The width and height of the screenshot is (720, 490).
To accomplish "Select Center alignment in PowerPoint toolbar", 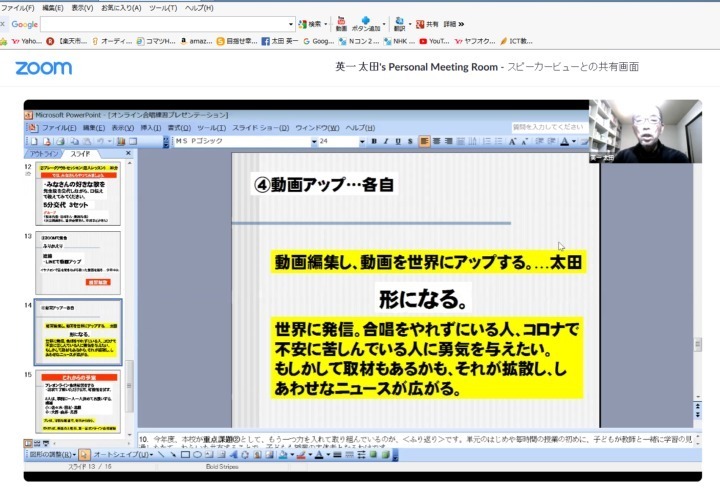I will [436, 141].
